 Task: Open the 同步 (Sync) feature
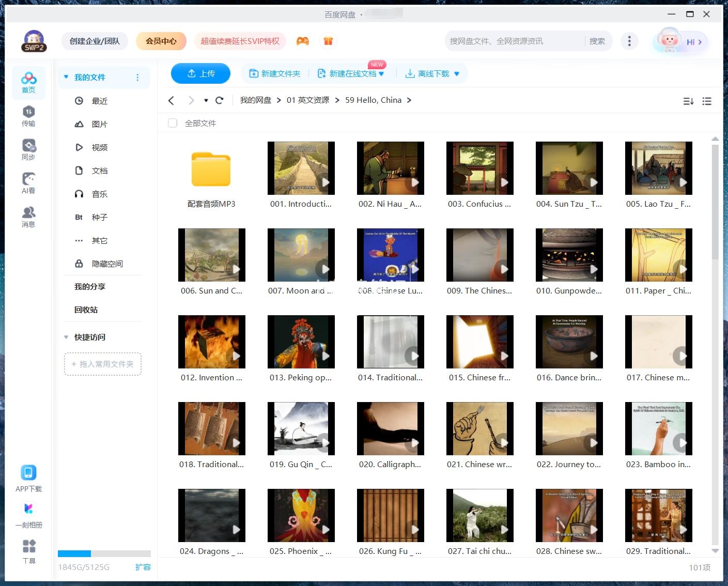(x=28, y=150)
